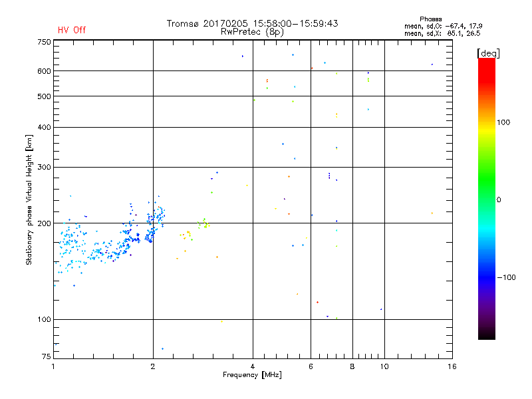
Task: Select the 'RwPretec (8p)' subtitle text
Action: tap(252, 32)
